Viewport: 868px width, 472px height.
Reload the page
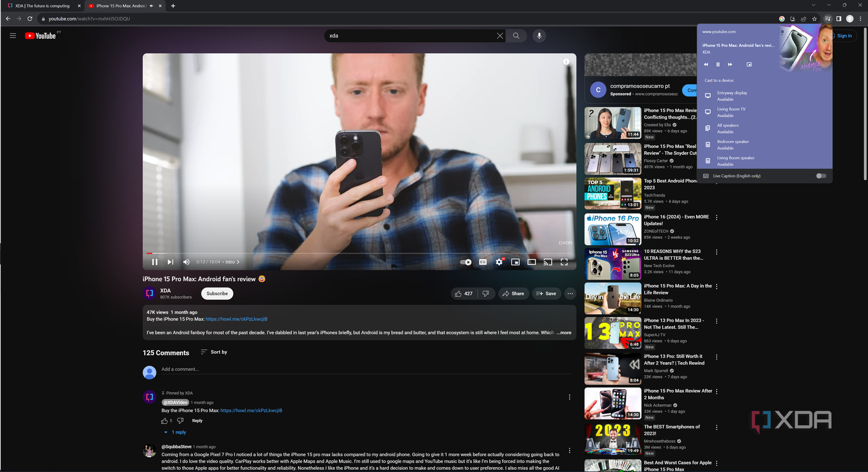(x=30, y=19)
